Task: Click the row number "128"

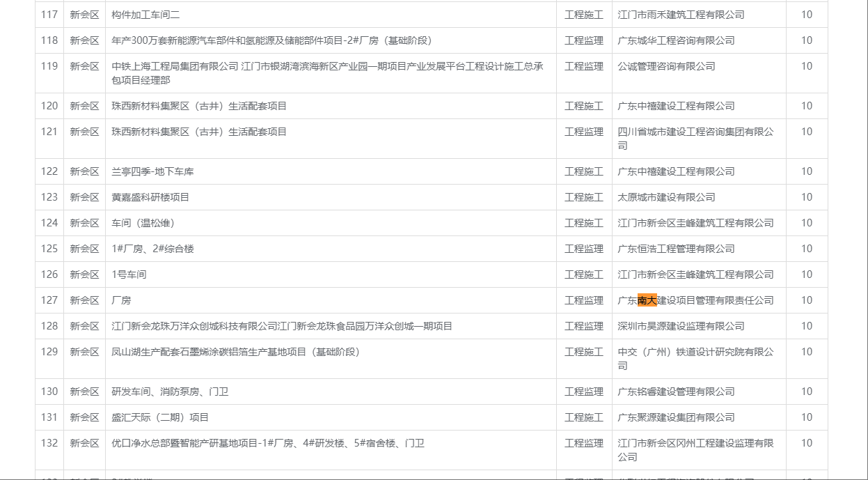Action: tap(49, 326)
